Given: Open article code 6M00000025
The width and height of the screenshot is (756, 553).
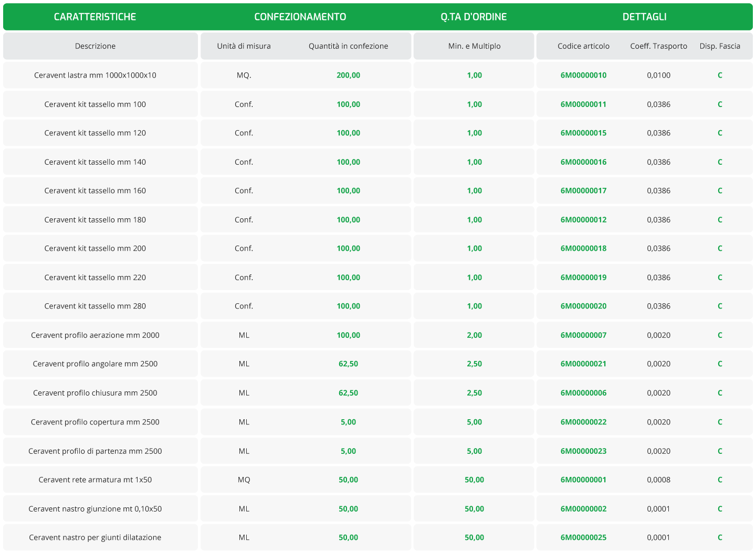Looking at the screenshot, I should coord(584,537).
